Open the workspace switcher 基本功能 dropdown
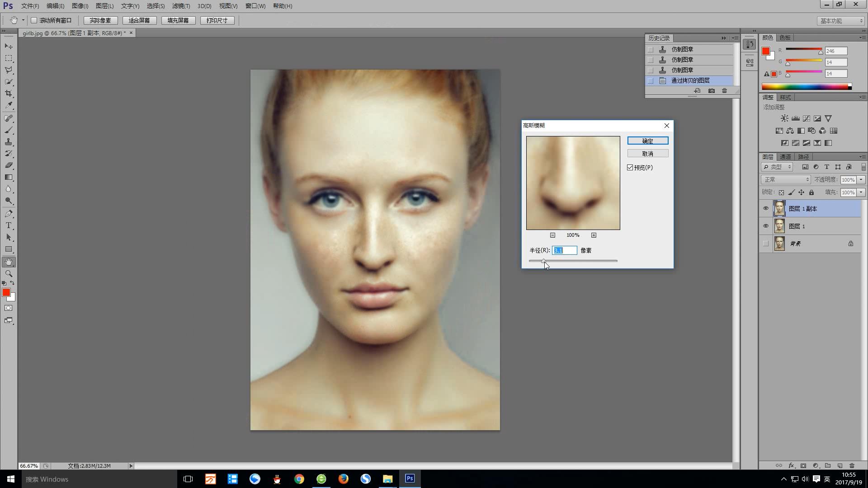The height and width of the screenshot is (488, 868). click(840, 21)
